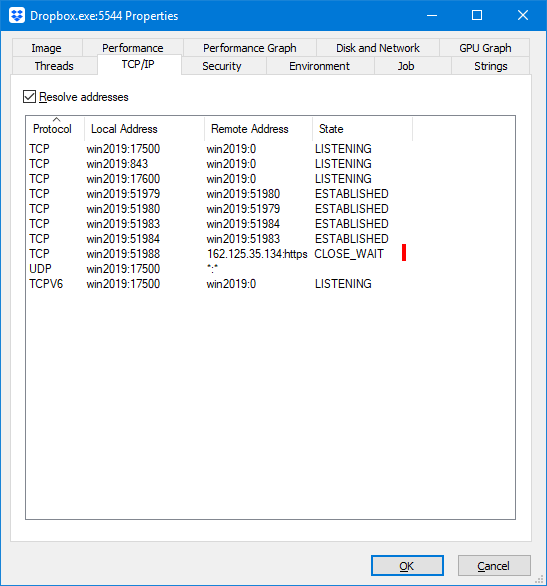Click the OK button
547x586 pixels.
[407, 566]
